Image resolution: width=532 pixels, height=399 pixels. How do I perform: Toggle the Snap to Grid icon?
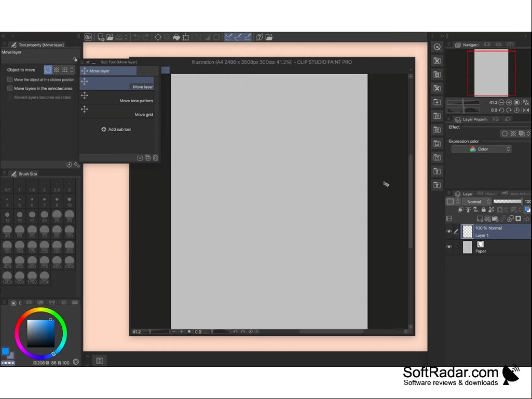[248, 37]
